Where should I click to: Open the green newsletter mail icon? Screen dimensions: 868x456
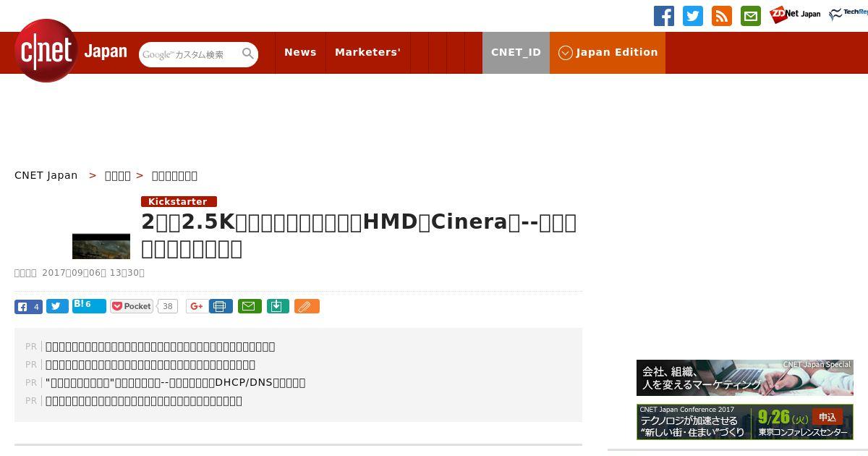(751, 16)
